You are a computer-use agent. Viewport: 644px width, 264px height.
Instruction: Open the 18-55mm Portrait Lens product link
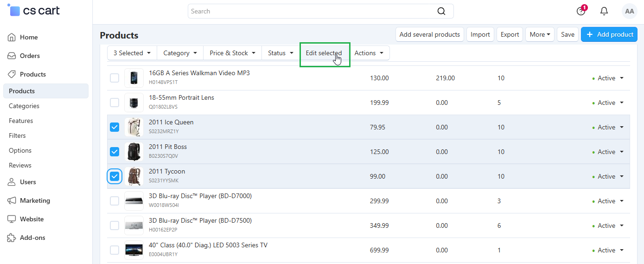point(181,98)
